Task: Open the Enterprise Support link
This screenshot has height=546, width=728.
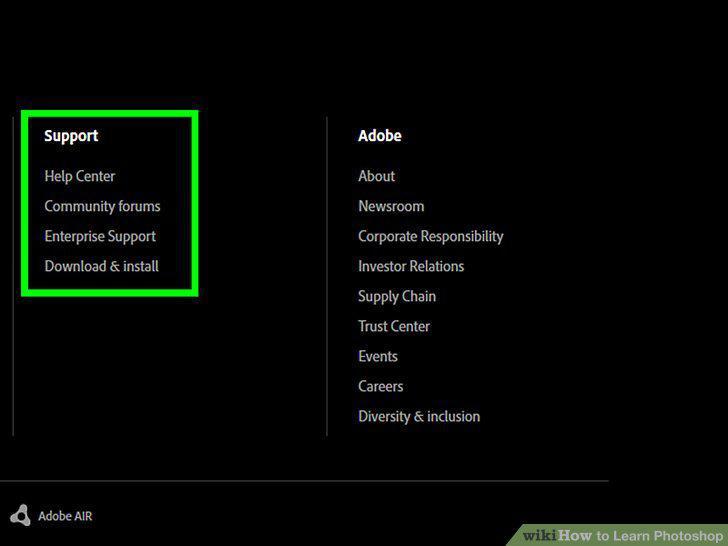Action: tap(100, 236)
